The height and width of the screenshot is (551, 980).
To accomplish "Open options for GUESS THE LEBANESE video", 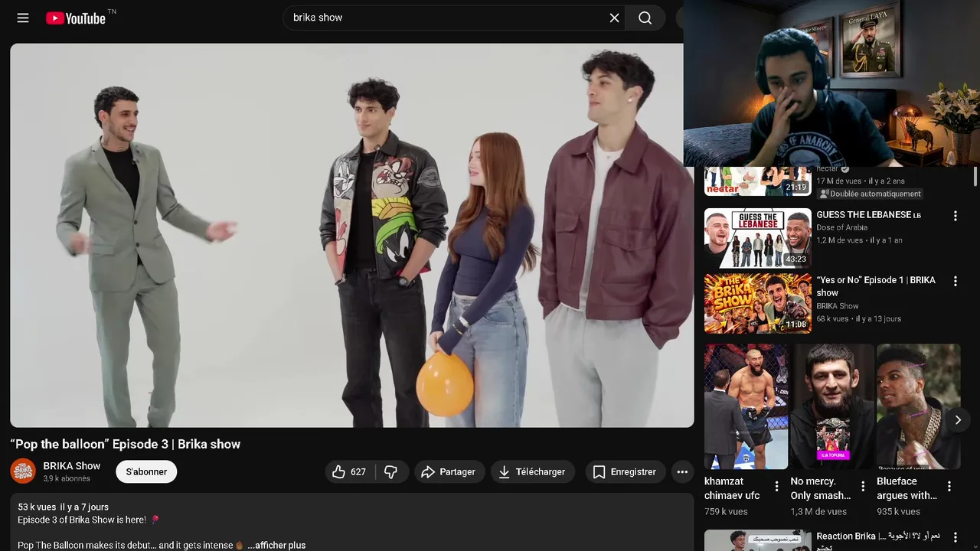I will (x=955, y=217).
